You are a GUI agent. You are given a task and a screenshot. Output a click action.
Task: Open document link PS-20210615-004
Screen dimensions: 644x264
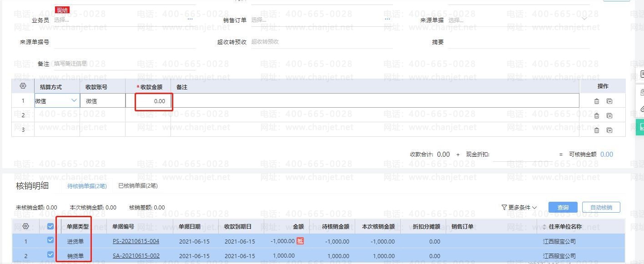(136, 241)
